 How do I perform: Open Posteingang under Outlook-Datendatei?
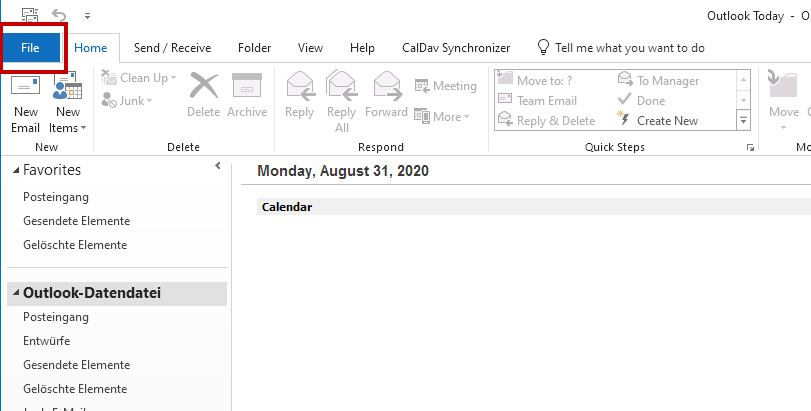coord(56,317)
